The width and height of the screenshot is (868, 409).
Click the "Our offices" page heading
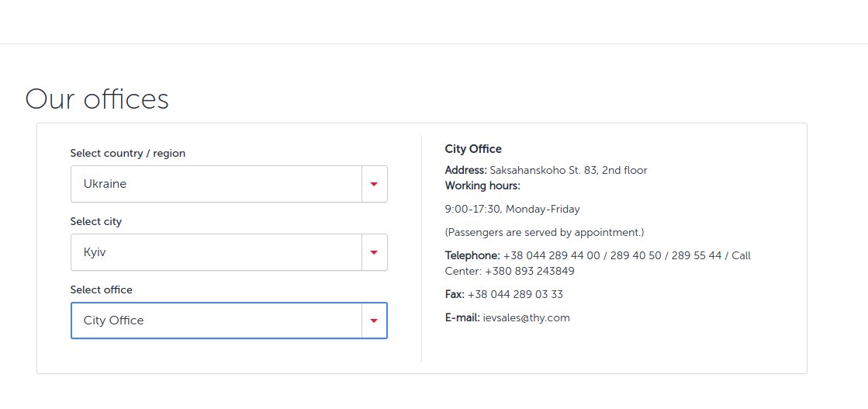click(97, 99)
